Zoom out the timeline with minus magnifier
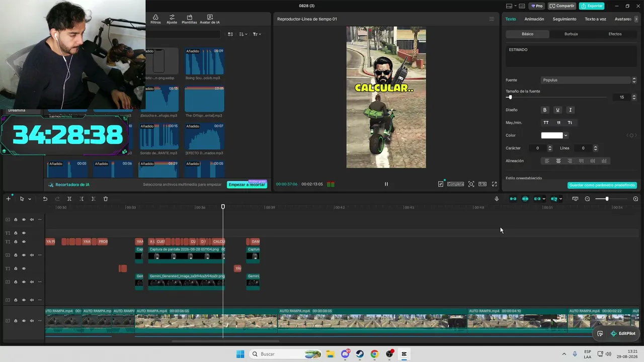The width and height of the screenshot is (644, 362). (x=587, y=199)
